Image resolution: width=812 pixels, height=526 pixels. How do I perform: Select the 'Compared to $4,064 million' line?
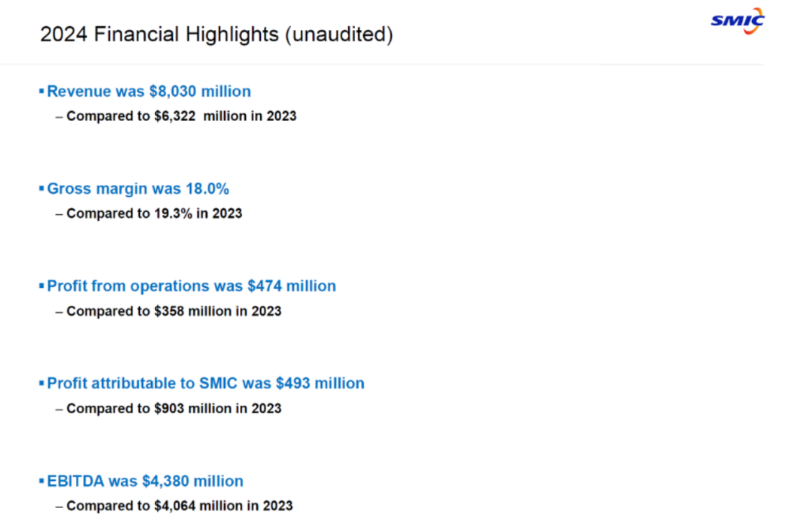[x=179, y=506]
